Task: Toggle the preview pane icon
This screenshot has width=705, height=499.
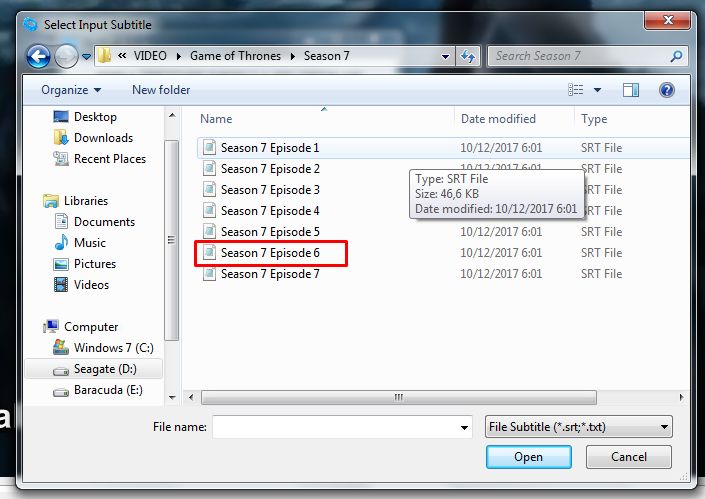Action: point(631,90)
